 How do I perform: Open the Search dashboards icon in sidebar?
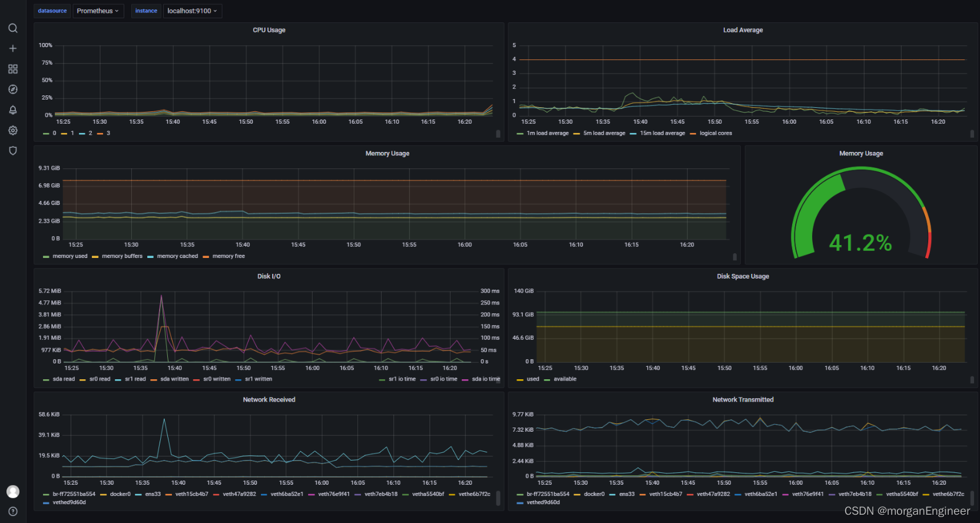[13, 28]
